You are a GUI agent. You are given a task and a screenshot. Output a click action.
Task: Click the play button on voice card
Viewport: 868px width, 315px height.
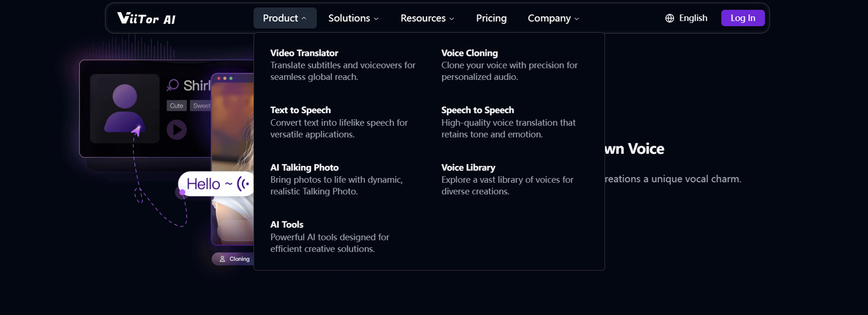pos(177,129)
